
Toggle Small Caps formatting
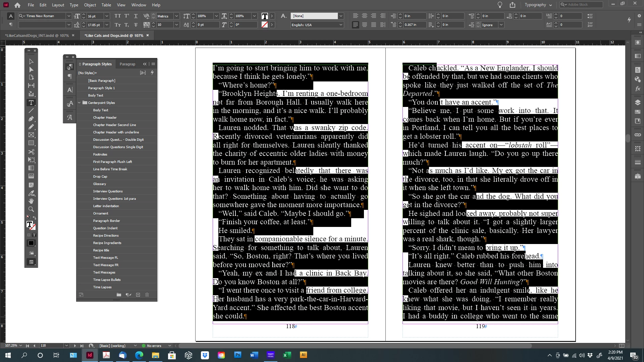click(x=118, y=25)
